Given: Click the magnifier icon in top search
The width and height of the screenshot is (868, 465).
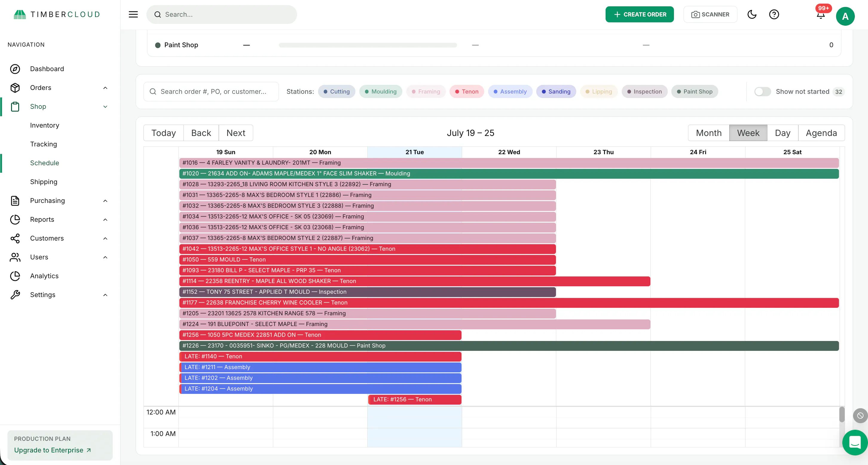Looking at the screenshot, I should pos(157,14).
